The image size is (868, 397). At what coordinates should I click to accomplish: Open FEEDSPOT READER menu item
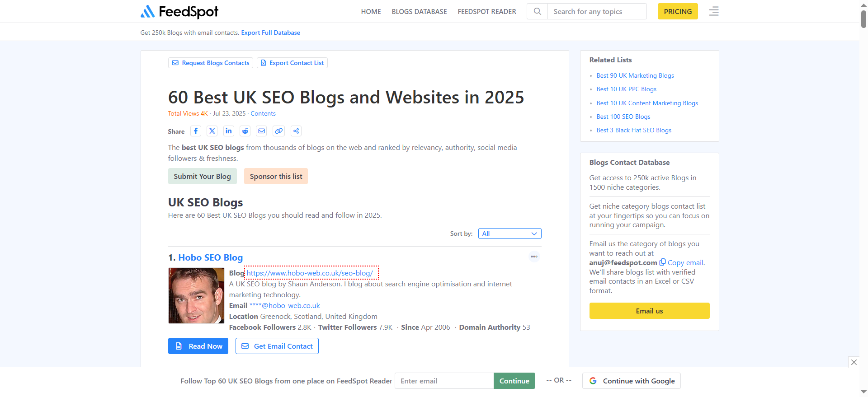(x=487, y=11)
